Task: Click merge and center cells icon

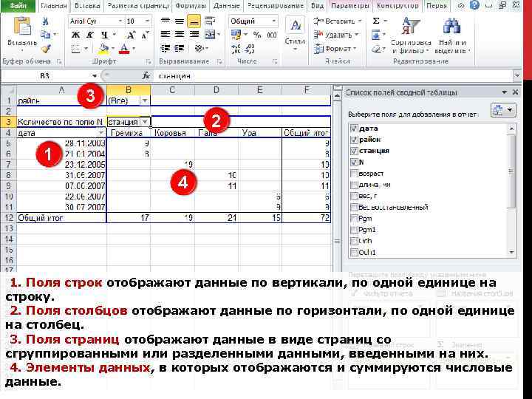Action: [x=210, y=34]
